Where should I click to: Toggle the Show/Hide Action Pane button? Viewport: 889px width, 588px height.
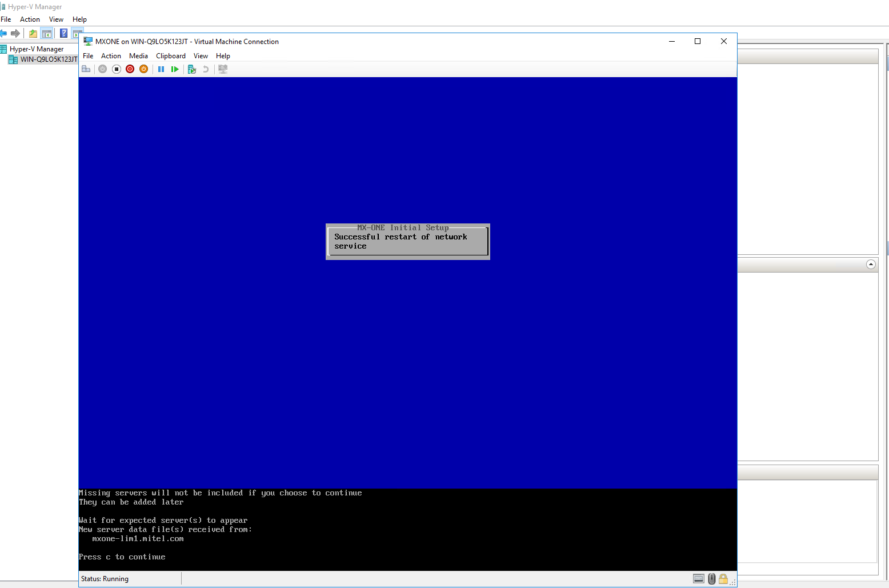click(x=77, y=34)
